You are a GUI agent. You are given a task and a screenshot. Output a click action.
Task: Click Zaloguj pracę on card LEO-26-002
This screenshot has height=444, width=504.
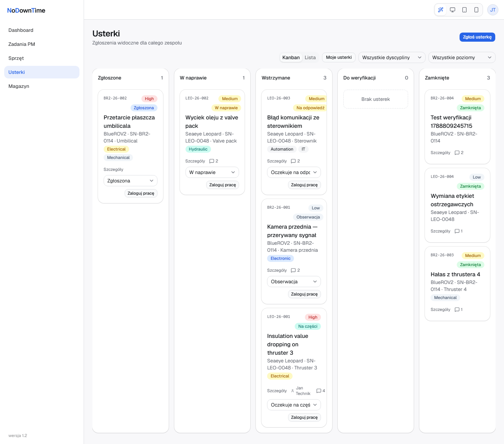coord(223,185)
